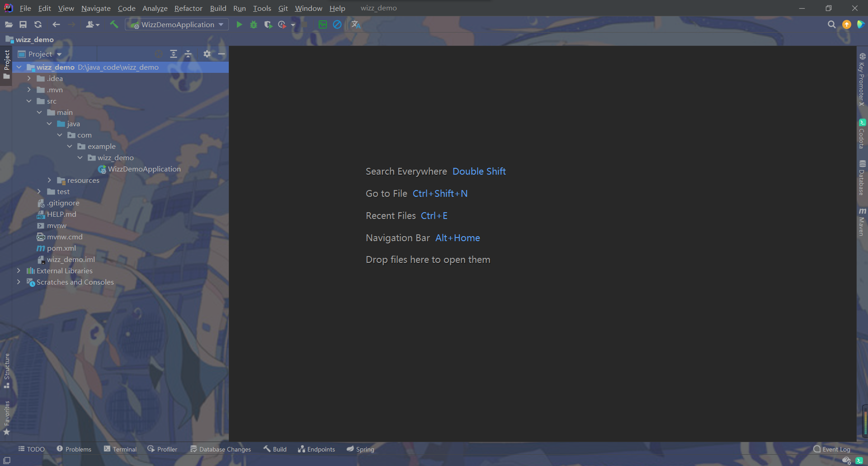
Task: Open the Navigate menu
Action: click(96, 8)
